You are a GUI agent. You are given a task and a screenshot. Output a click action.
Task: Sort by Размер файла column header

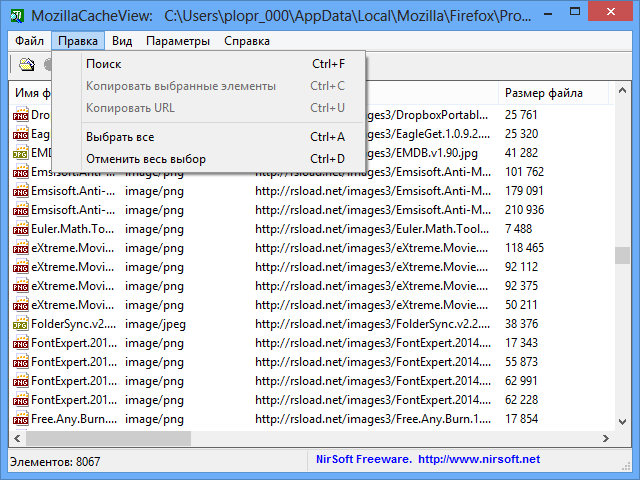[553, 93]
